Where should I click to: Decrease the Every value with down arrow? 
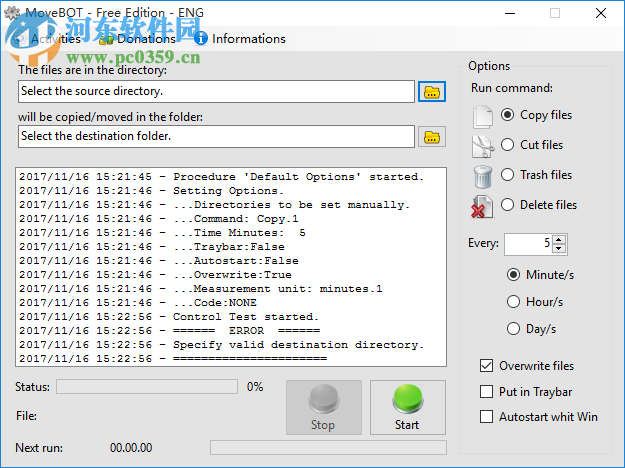[559, 248]
